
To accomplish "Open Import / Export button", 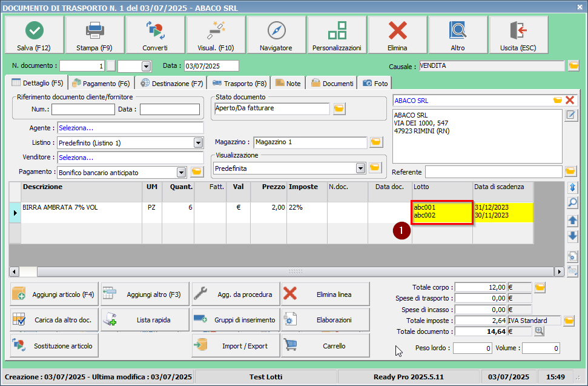I will tap(236, 346).
